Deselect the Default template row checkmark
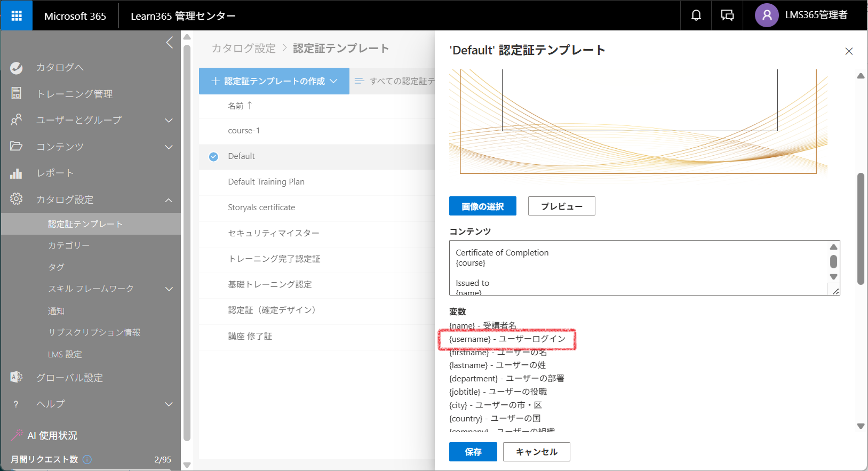 213,157
